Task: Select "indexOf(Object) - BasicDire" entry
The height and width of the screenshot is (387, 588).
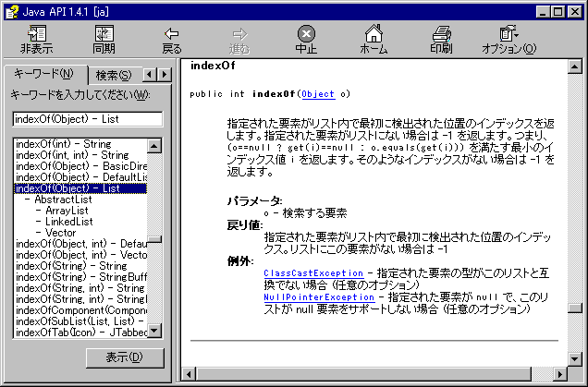Action: pos(80,166)
